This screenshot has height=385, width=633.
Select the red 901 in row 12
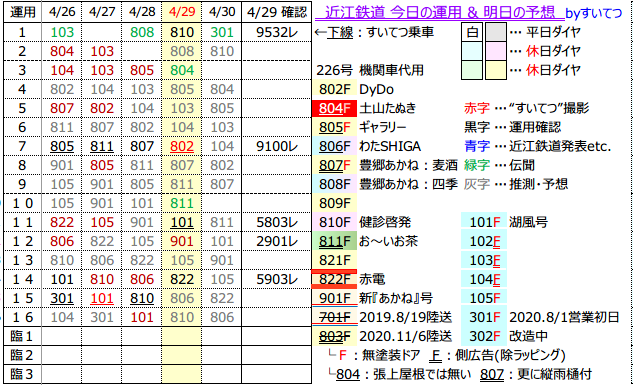[x=182, y=241]
